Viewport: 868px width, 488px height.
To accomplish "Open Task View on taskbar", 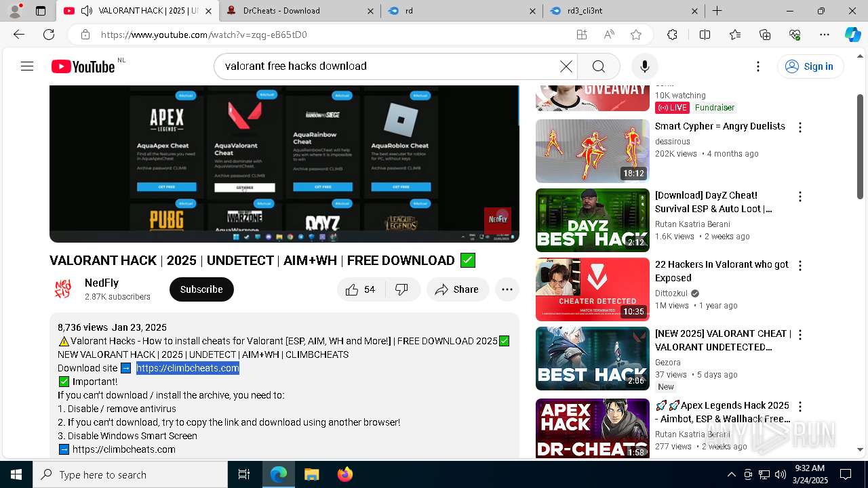I will click(244, 474).
